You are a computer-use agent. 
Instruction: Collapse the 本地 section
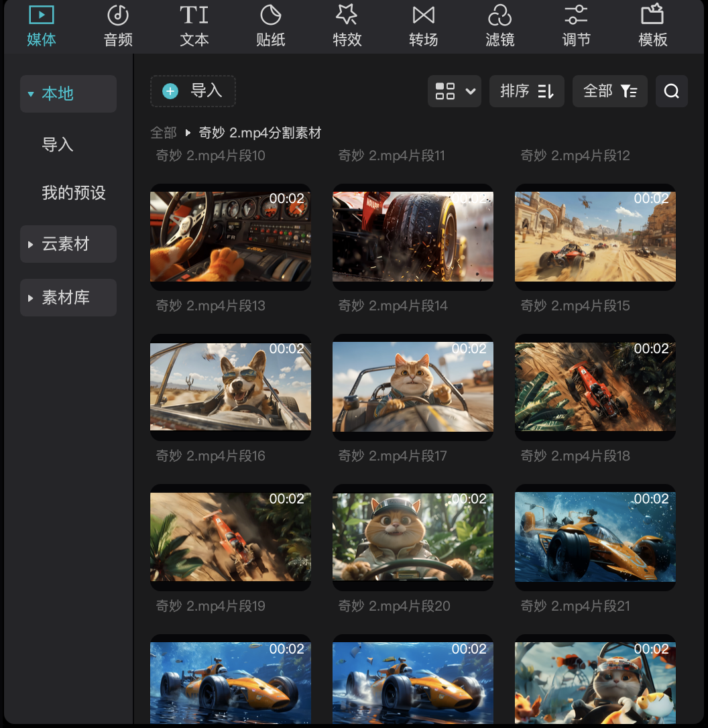click(68, 94)
